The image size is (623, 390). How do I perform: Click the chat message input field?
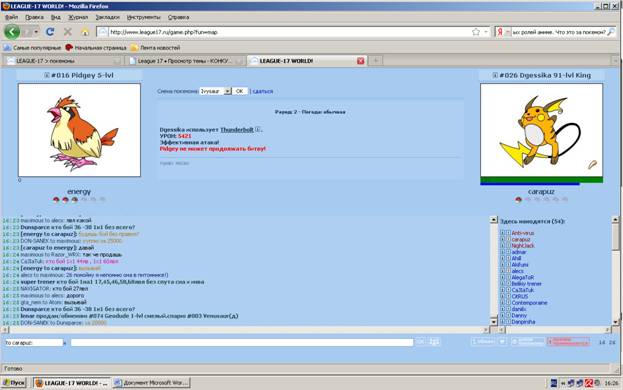(242, 342)
